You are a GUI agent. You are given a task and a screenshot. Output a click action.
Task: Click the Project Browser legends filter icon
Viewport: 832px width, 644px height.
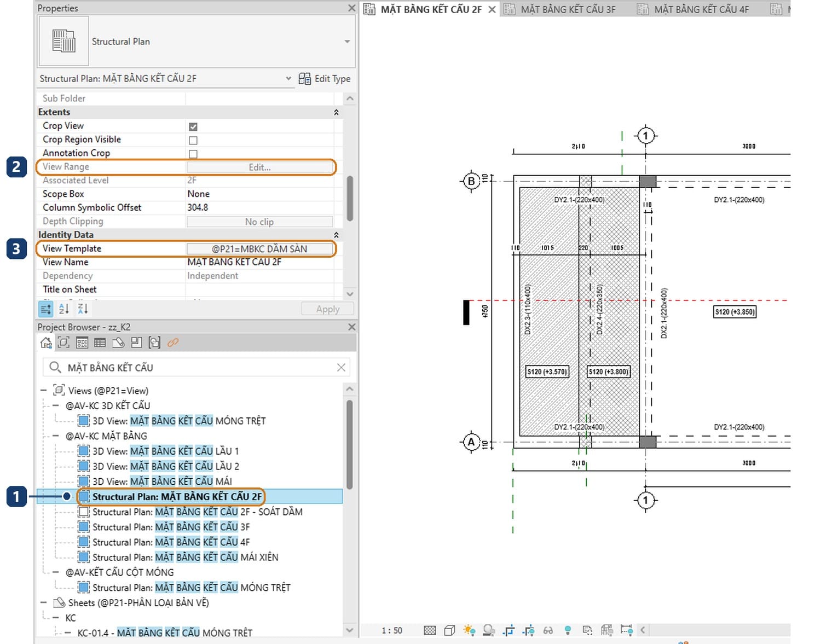coord(82,343)
